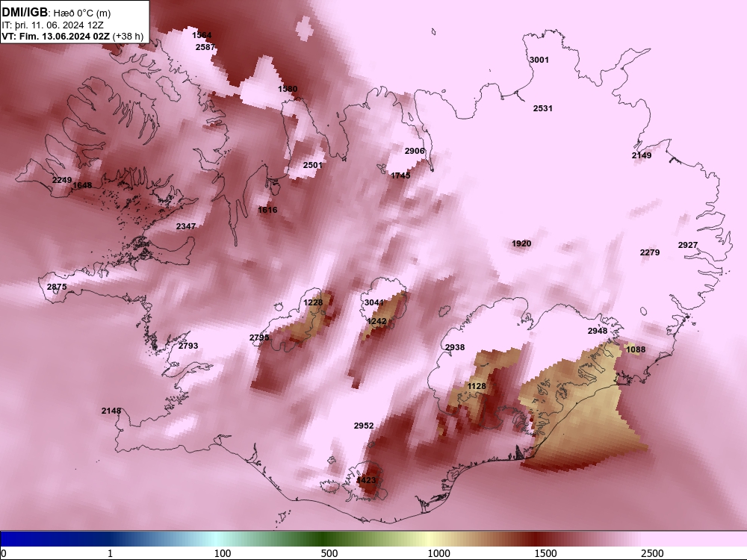Viewport: 747px width, 560px height.
Task: Click the map value 2875
Action: [x=57, y=287]
